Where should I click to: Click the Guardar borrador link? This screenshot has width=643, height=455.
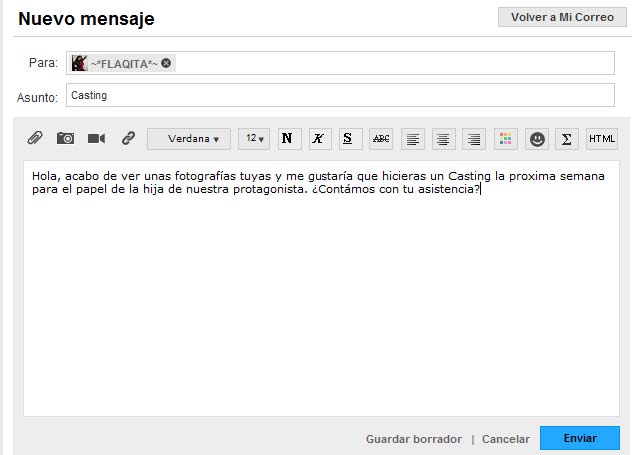414,439
